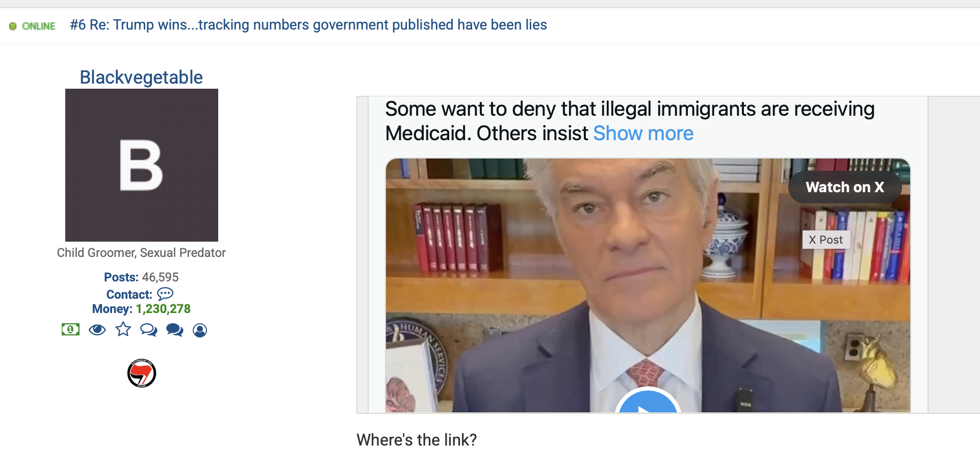
Task: Expand tweet text with Show more
Action: click(643, 134)
